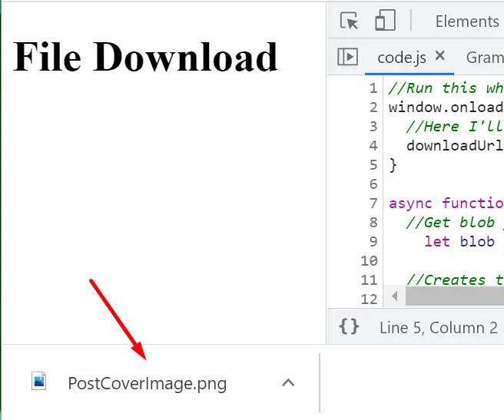Click the horizontal scrollbar left arrow
The width and height of the screenshot is (504, 420).
tap(395, 296)
